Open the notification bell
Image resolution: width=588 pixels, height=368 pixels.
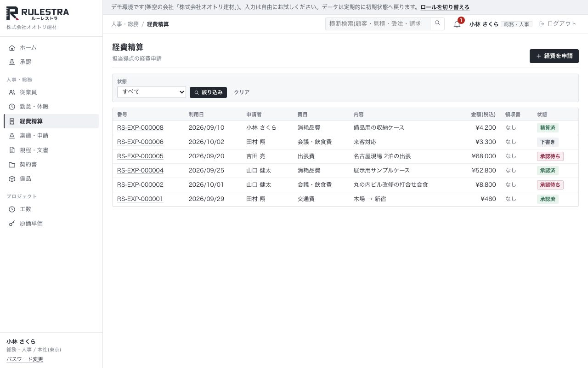point(457,24)
